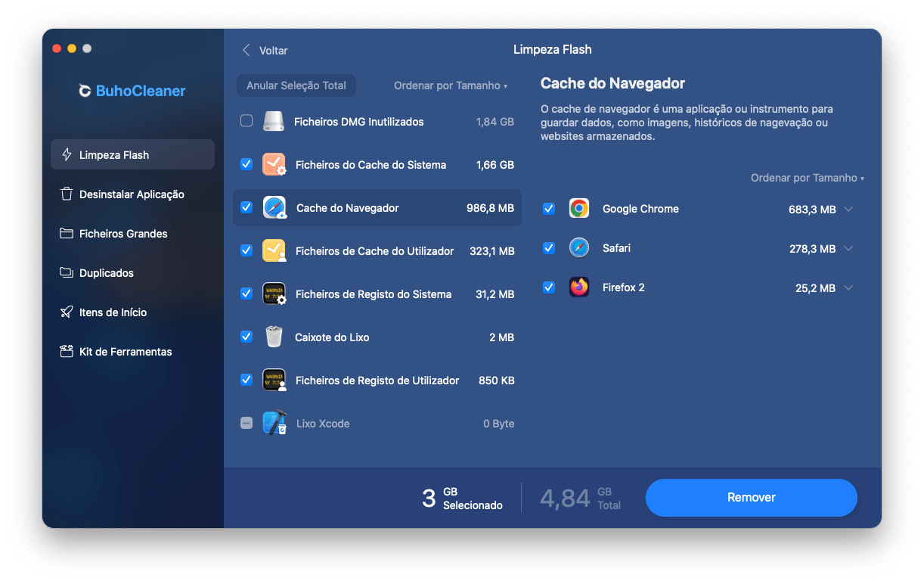The height and width of the screenshot is (584, 924).
Task: Click the Kit de Ferramentas toolbox icon
Action: click(67, 351)
